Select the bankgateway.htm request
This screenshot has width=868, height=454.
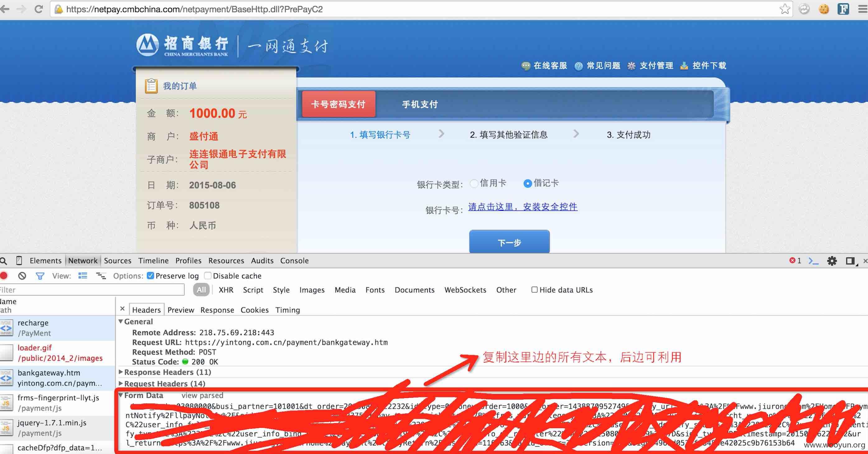point(57,378)
